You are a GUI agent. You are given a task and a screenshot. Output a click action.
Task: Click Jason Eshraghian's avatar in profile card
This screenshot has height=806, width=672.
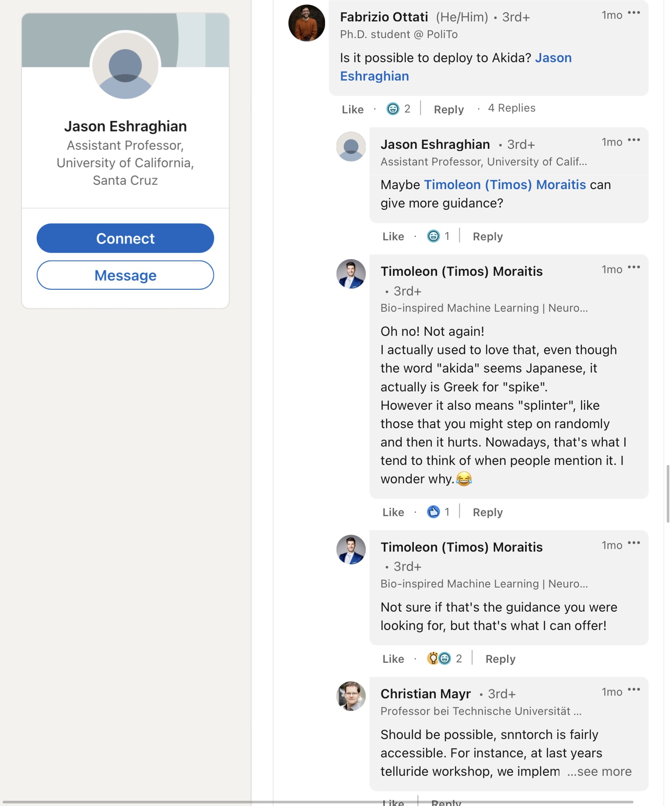(x=126, y=65)
